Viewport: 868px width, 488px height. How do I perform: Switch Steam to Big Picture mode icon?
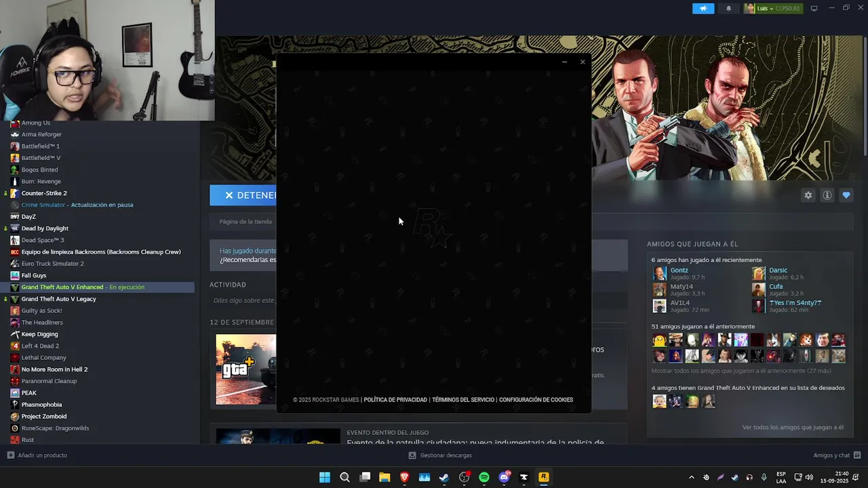[814, 8]
